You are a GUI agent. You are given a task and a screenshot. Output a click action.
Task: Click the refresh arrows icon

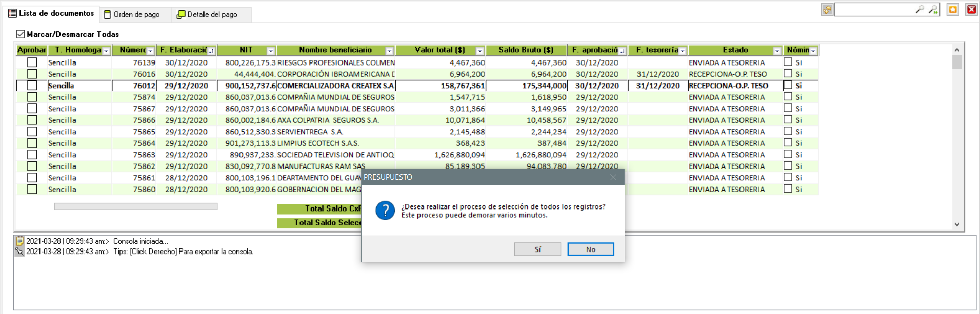(827, 10)
